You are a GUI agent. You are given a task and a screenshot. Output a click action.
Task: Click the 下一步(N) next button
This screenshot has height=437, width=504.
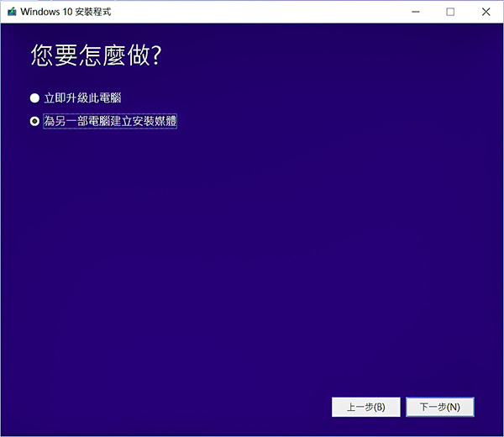tap(439, 407)
